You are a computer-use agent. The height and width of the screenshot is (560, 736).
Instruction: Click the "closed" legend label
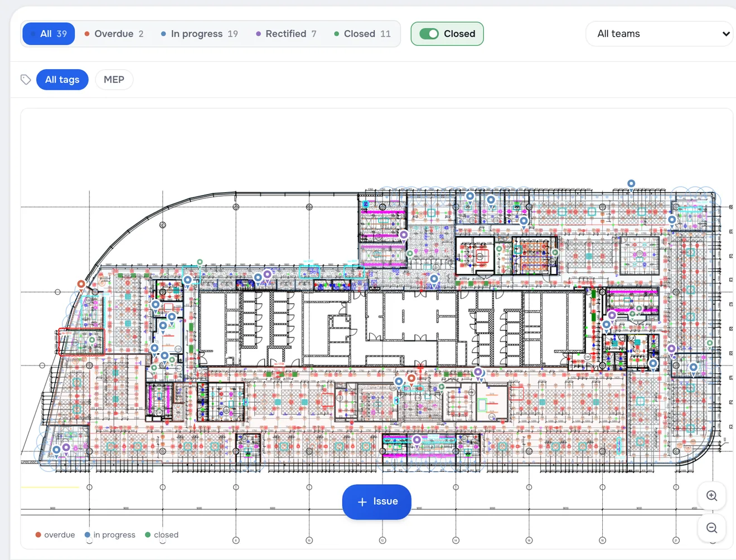[166, 535]
